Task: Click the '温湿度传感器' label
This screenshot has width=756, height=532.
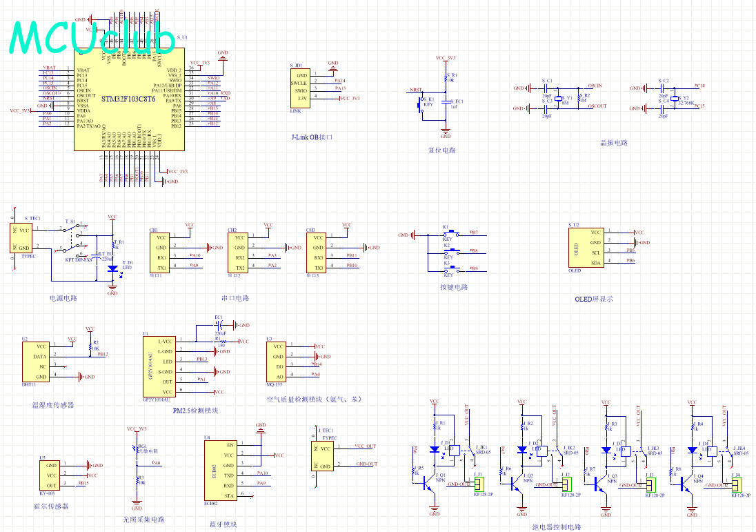Action: [x=53, y=405]
